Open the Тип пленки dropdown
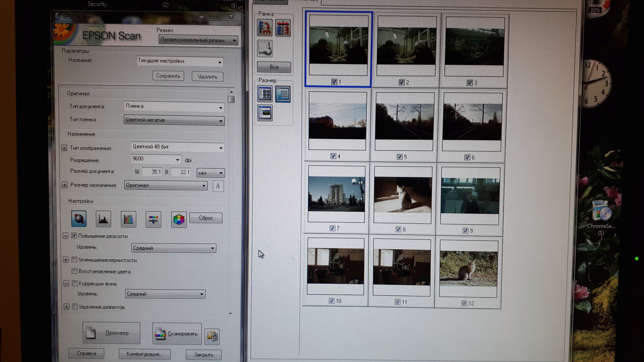Screen dimensions: 644x362 (174, 120)
